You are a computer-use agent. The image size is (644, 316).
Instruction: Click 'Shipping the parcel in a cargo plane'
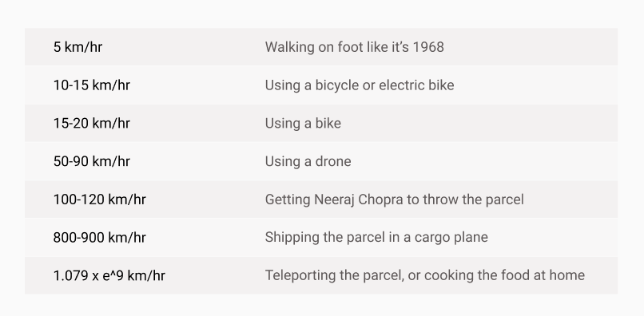(x=376, y=237)
